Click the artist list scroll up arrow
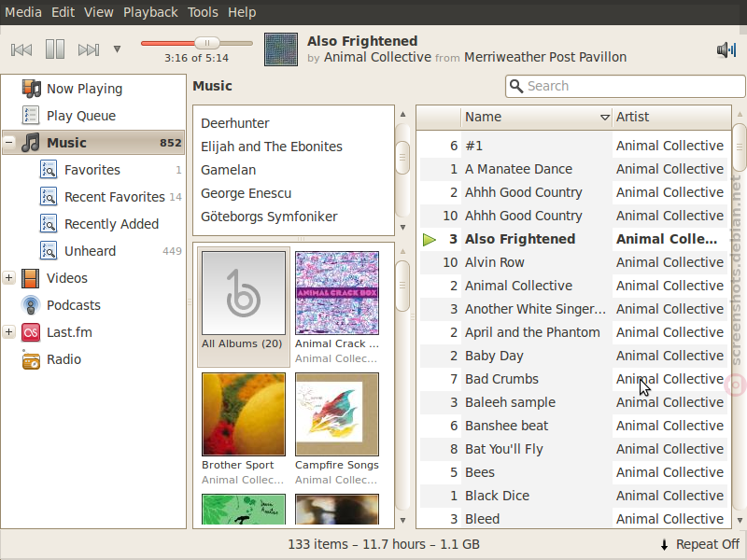 coord(403,114)
